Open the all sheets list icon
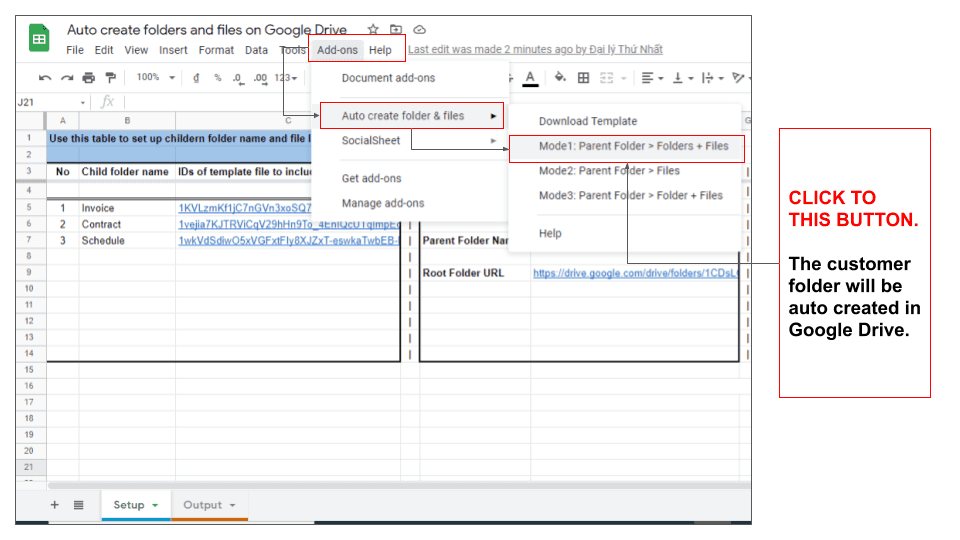The image size is (960, 540). coord(79,505)
